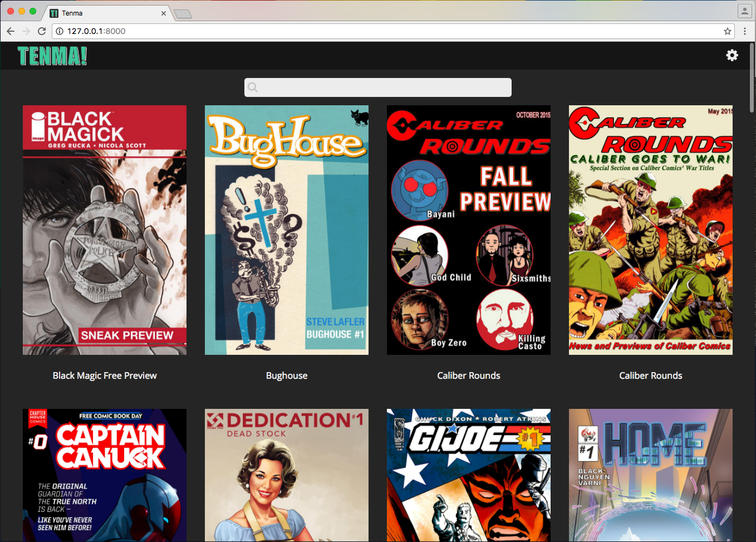Open the Bughouse cover thumbnail
Image resolution: width=756 pixels, height=542 pixels.
[x=287, y=230]
